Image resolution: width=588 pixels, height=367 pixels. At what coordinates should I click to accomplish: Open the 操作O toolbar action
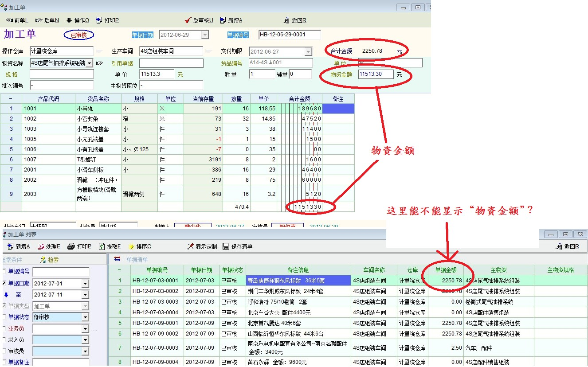78,20
